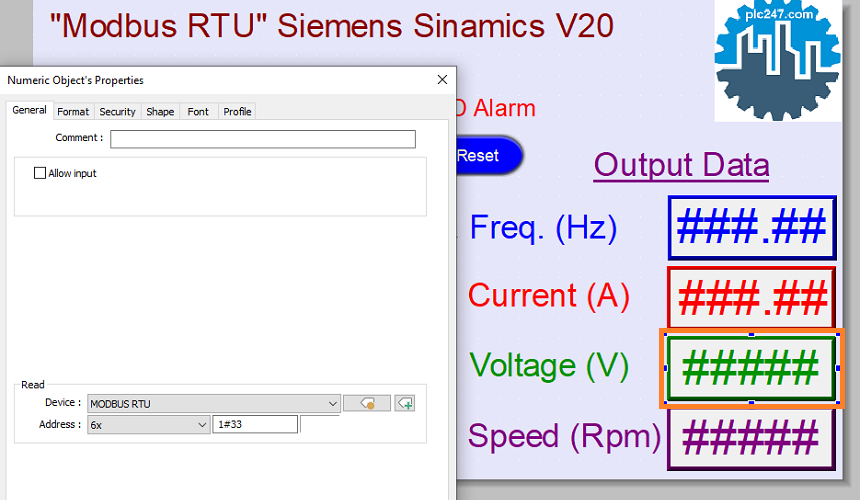Click the "Modbus RTU" Siemens Sinamics V20 title

point(332,26)
